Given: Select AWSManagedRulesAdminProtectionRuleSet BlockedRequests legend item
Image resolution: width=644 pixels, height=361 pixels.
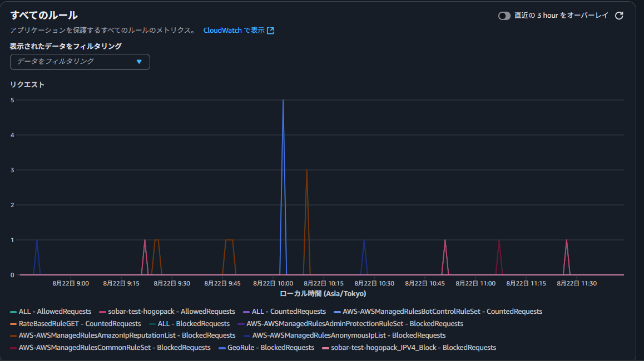Looking at the screenshot, I should 350,324.
